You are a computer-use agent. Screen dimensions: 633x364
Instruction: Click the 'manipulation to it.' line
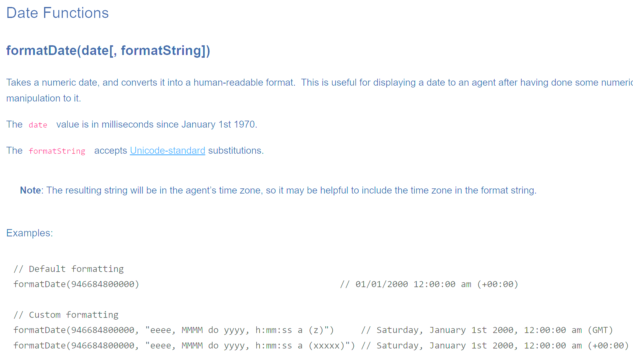click(43, 98)
